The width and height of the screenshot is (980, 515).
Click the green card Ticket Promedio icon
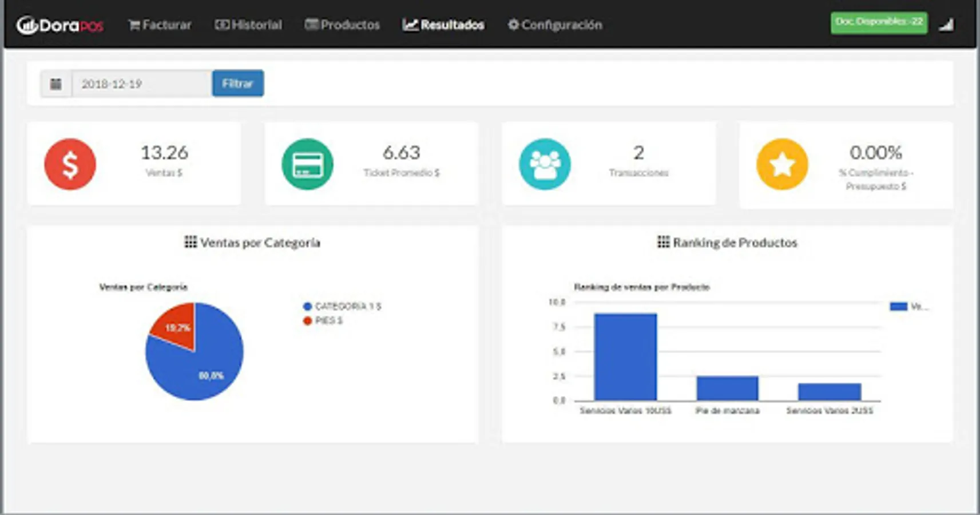307,164
